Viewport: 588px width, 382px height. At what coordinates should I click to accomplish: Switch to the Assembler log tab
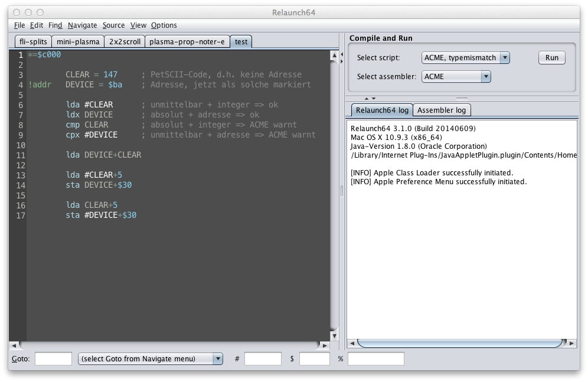(442, 110)
